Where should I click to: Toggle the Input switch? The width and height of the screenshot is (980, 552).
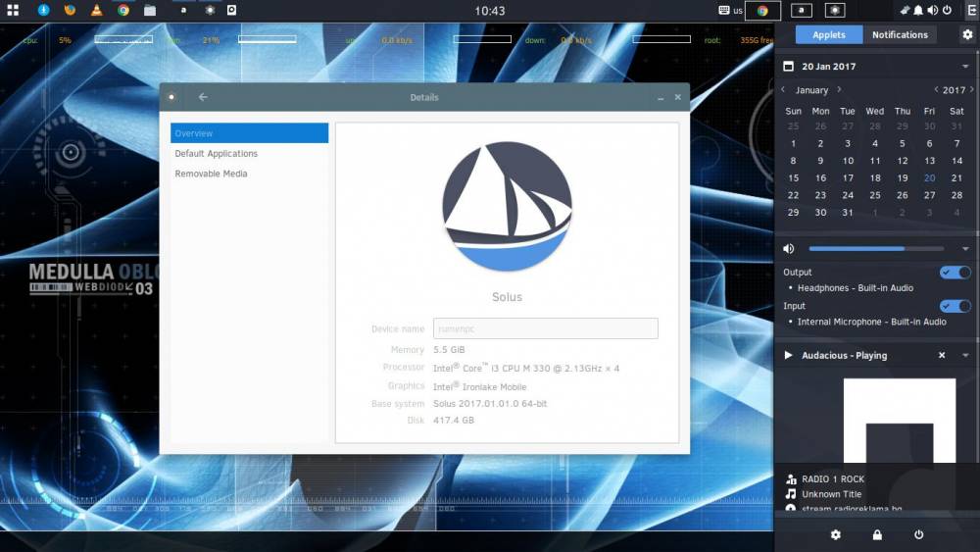pyautogui.click(x=955, y=306)
